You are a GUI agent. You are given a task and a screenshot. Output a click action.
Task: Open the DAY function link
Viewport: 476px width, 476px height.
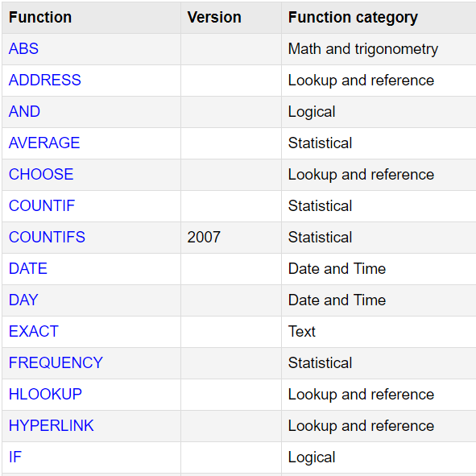coord(23,300)
